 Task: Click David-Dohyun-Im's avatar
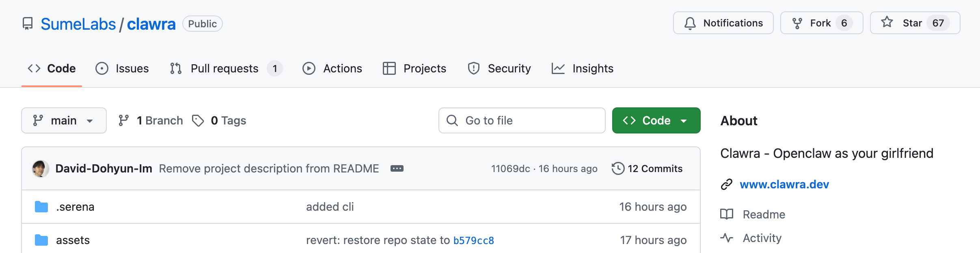[x=41, y=168]
